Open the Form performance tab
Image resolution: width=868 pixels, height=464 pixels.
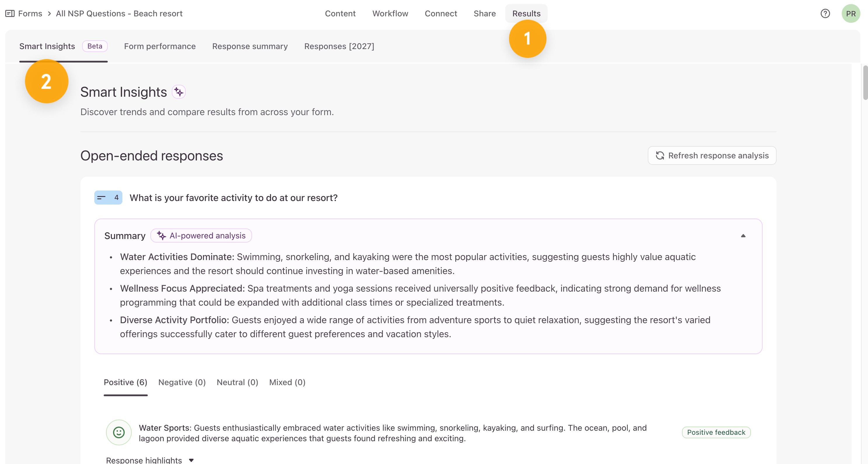(160, 46)
